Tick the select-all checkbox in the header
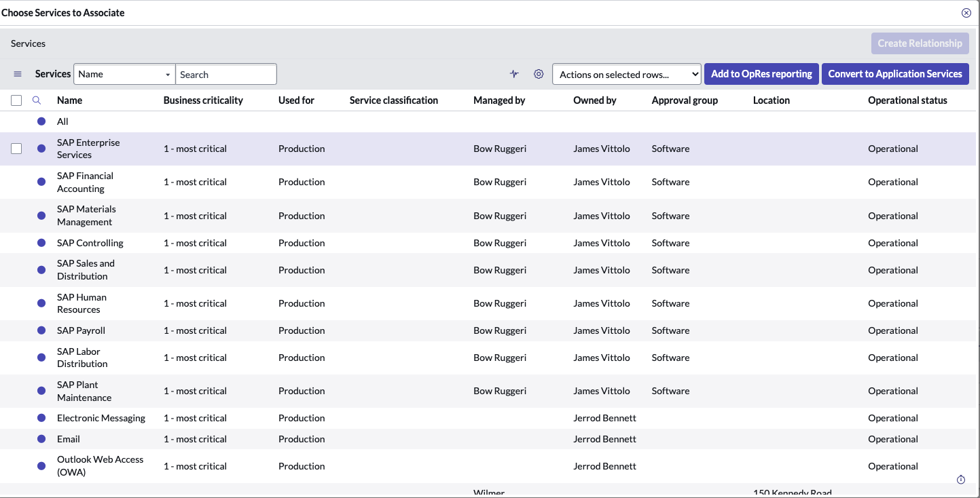The height and width of the screenshot is (498, 980). click(x=16, y=100)
